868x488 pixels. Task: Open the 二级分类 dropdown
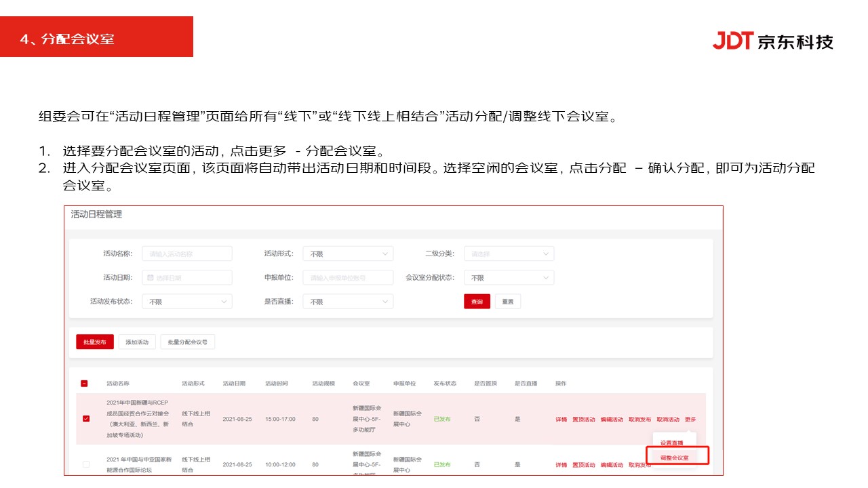tap(509, 253)
